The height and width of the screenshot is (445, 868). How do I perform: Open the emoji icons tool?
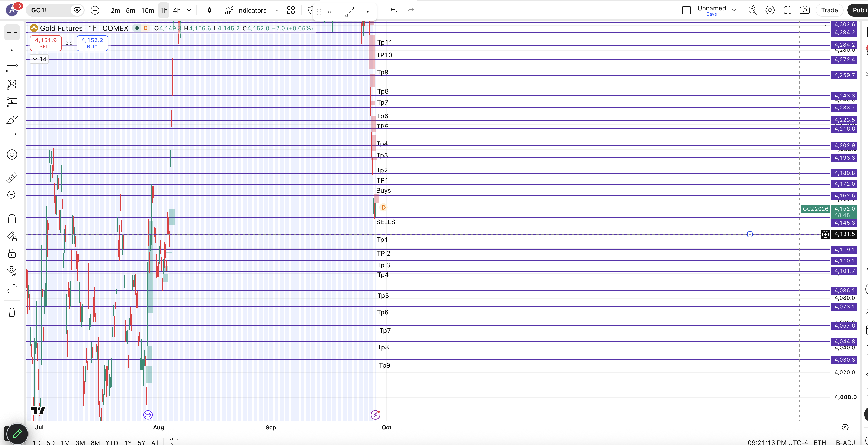click(12, 154)
